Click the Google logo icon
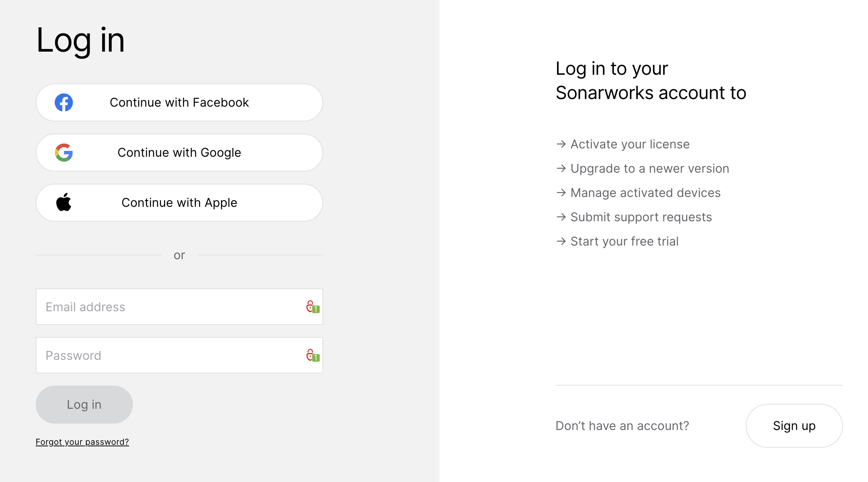 pos(64,153)
